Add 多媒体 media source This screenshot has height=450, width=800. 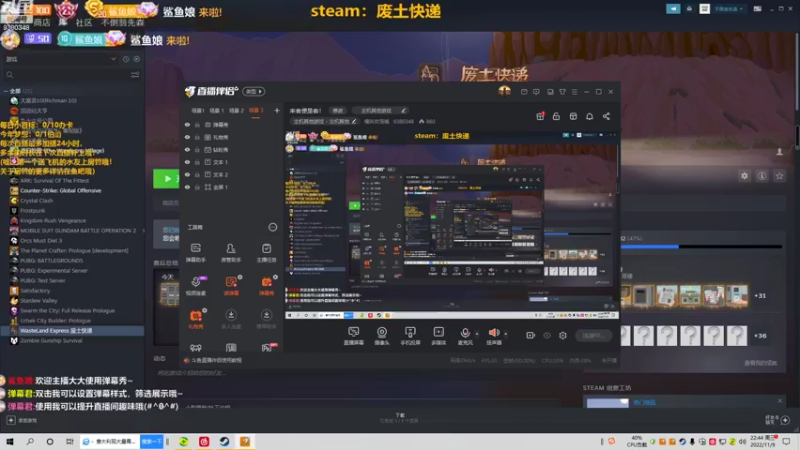(x=438, y=336)
